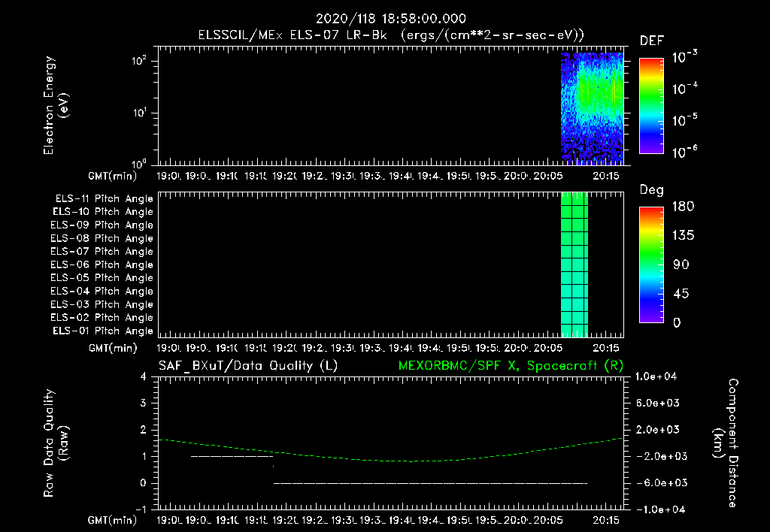The width and height of the screenshot is (770, 532).
Task: Click the 1.0e+04 right axis tick label
Action: pos(656,377)
